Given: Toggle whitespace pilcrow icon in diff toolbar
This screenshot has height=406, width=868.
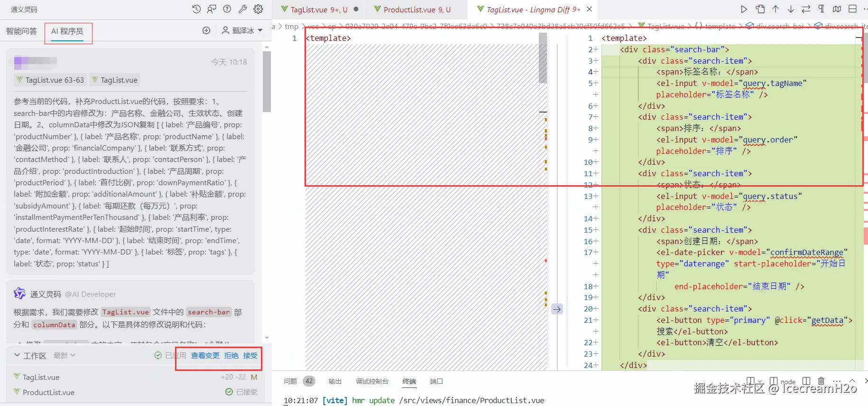Looking at the screenshot, I should coord(821,9).
